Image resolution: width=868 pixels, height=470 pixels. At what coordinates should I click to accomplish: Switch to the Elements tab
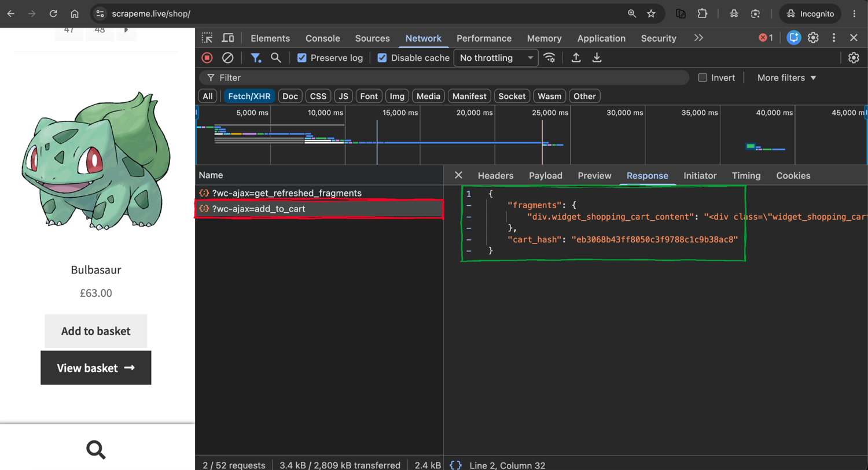tap(270, 38)
